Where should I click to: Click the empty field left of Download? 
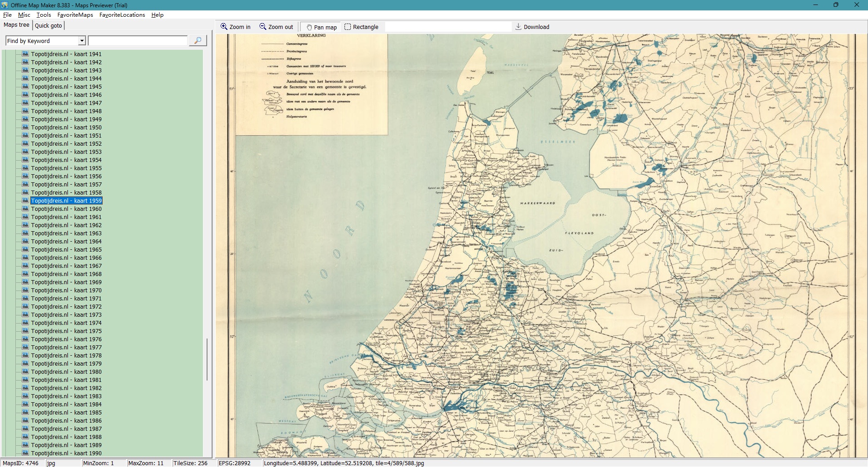coord(448,27)
